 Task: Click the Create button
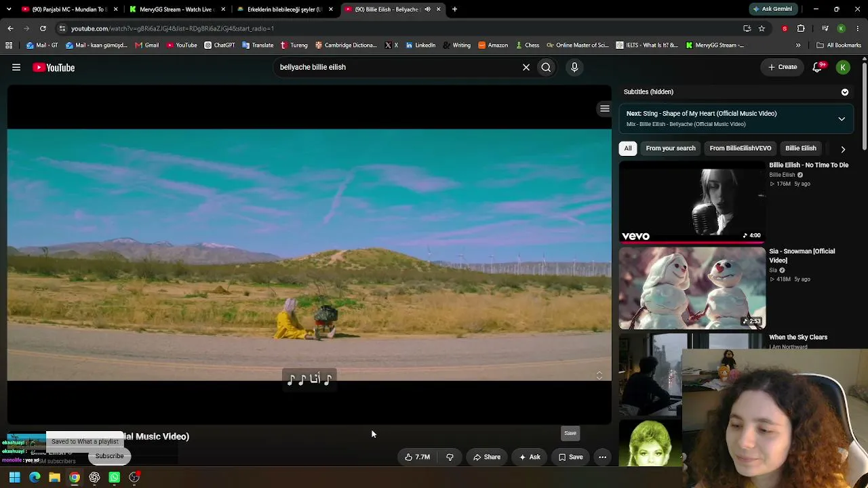click(x=783, y=67)
